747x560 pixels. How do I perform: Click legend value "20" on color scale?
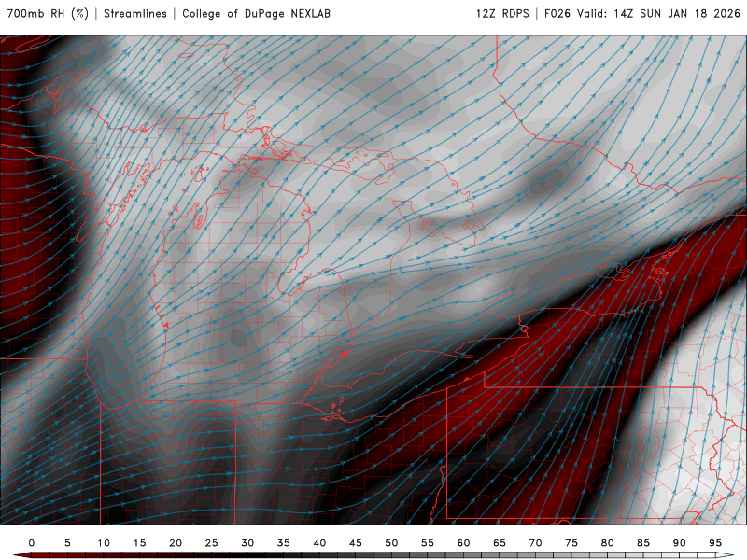coord(176,543)
